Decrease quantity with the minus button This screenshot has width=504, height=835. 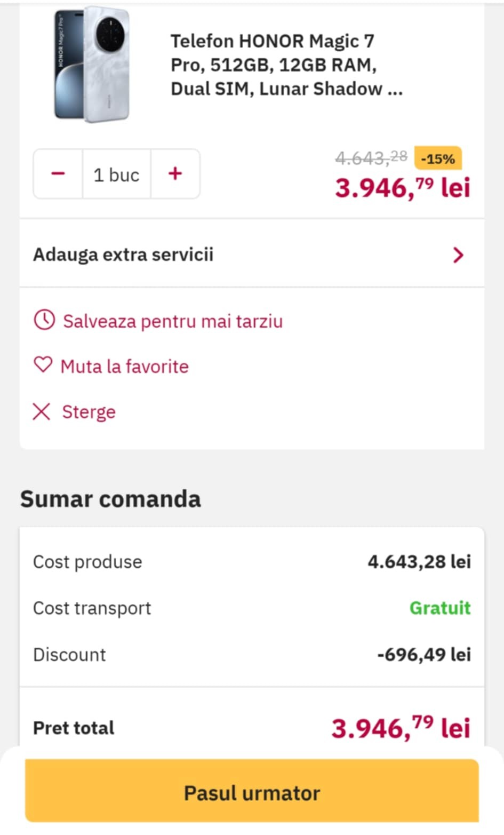58,174
